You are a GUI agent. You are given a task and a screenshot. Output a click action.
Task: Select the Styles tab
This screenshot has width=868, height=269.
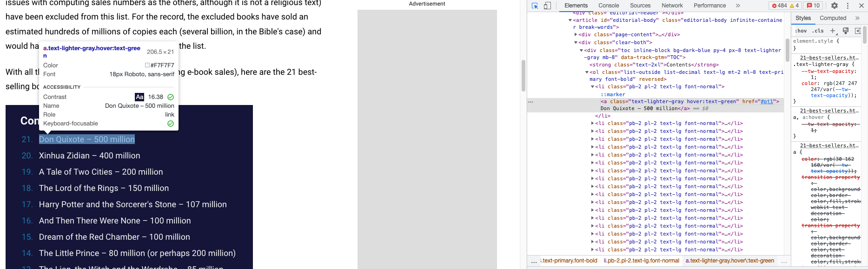803,18
